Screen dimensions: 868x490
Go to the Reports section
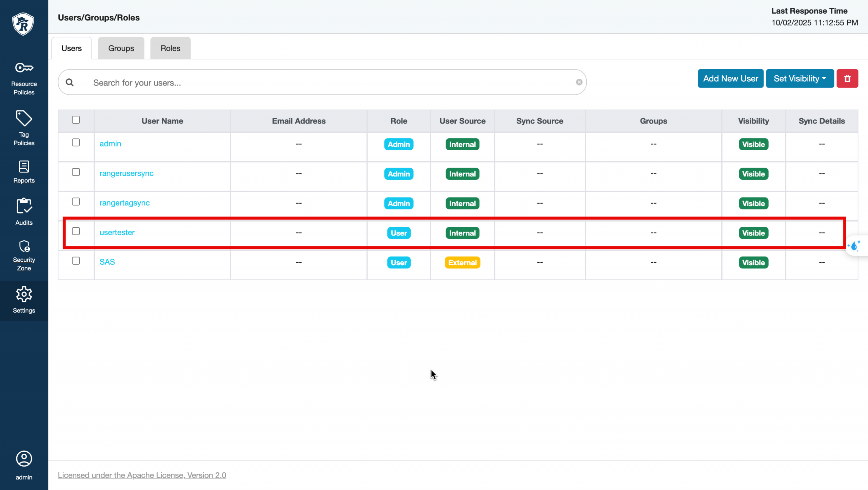pos(24,172)
